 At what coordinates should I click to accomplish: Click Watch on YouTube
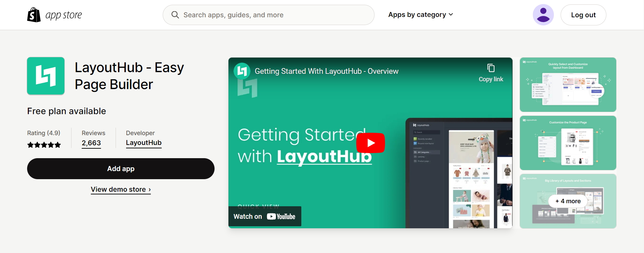coord(265,216)
